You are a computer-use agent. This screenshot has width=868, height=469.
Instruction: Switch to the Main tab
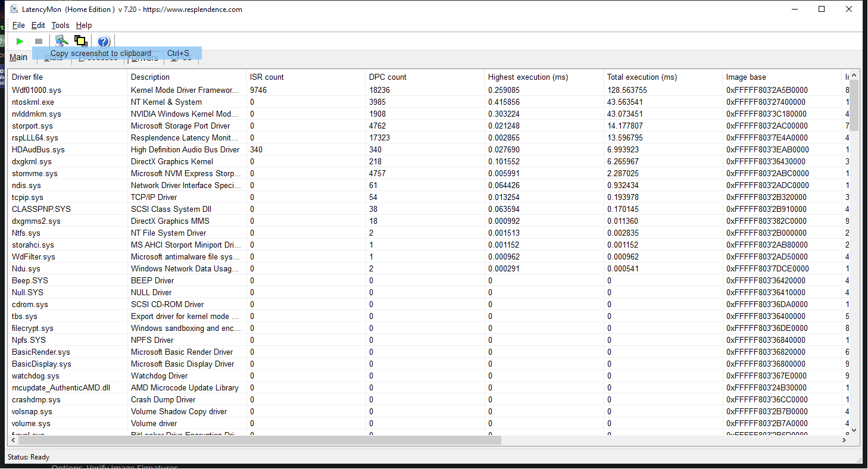tap(18, 57)
